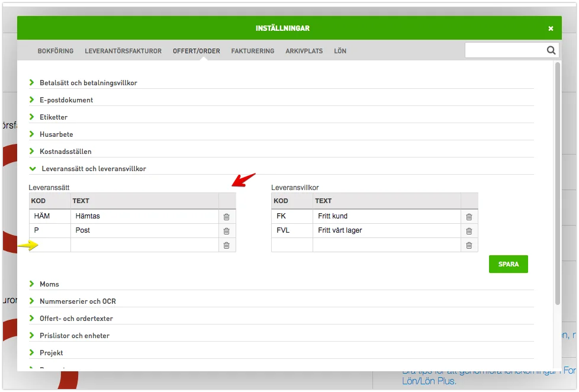Click KOD header in Leveransvillkor table
Viewport: 579px width, 392px height.
(x=292, y=201)
